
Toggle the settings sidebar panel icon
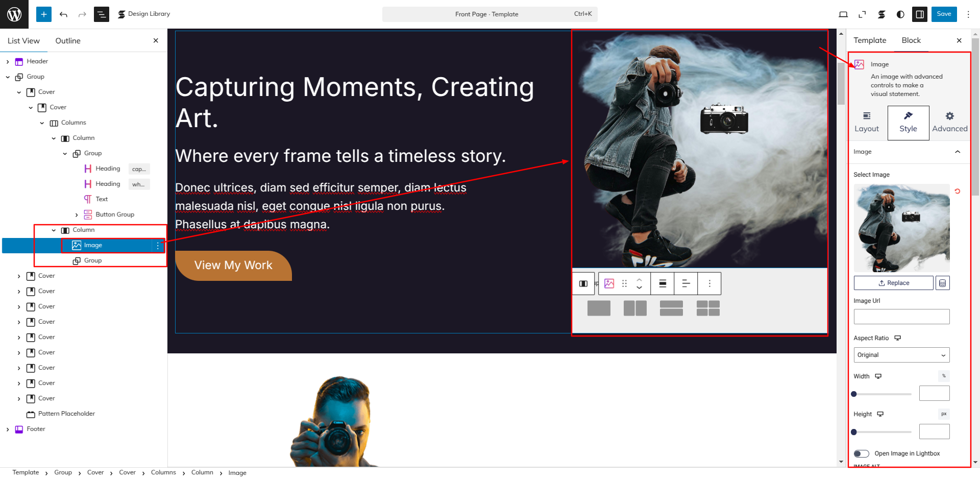(x=920, y=14)
